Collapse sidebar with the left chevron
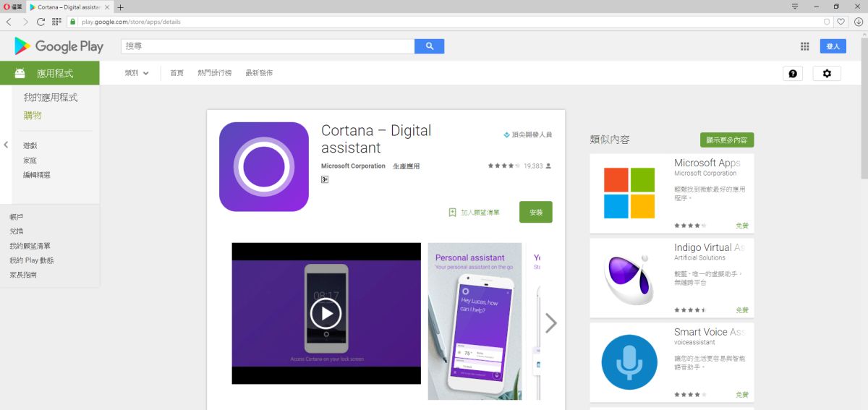The image size is (868, 410). coord(6,145)
